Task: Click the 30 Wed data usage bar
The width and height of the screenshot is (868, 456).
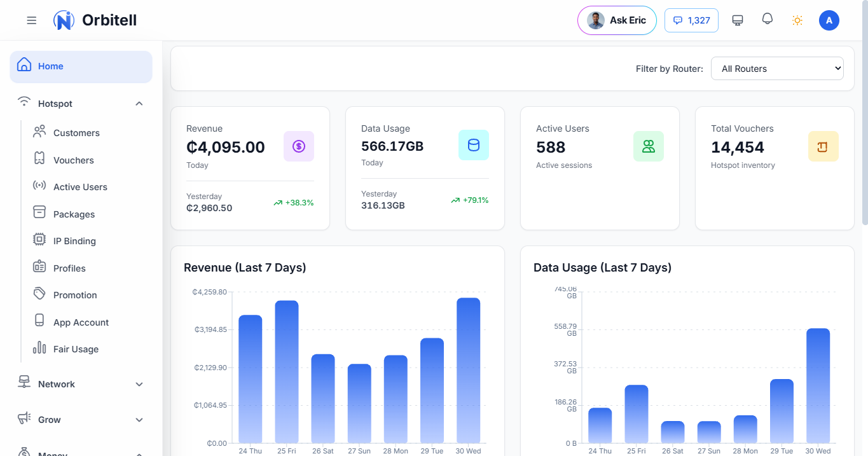Action: tap(818, 385)
